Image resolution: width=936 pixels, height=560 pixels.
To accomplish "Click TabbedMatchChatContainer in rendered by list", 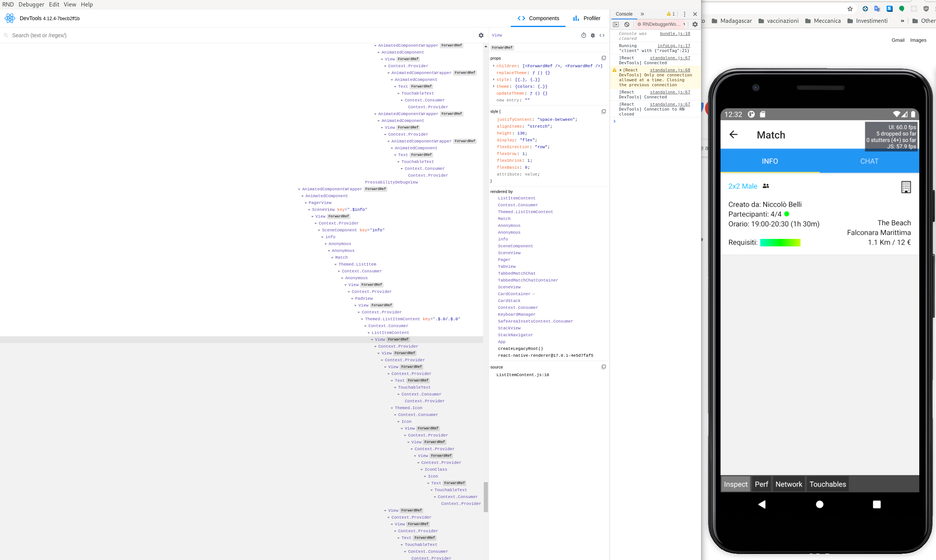I will pos(528,280).
